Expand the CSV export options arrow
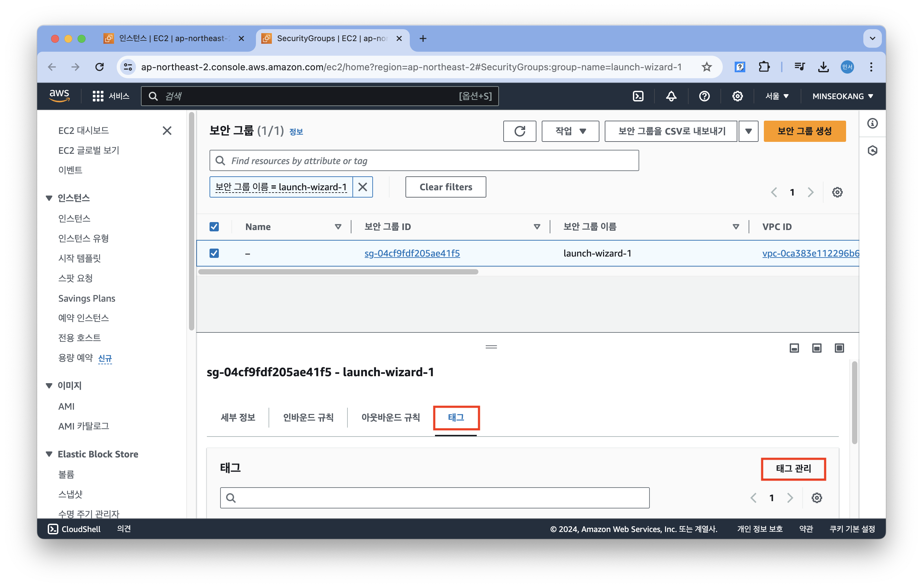The image size is (923, 588). [x=748, y=131]
